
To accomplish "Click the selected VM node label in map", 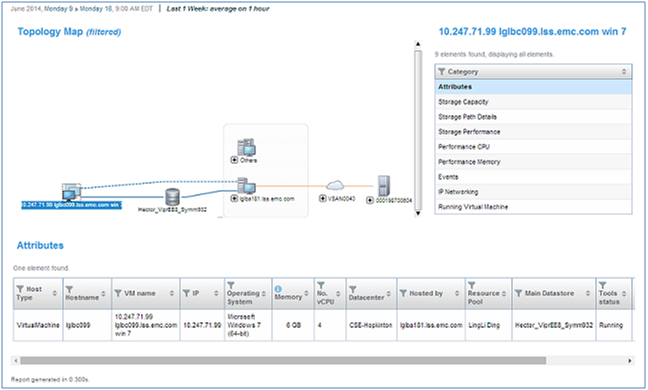I will click(x=71, y=205).
